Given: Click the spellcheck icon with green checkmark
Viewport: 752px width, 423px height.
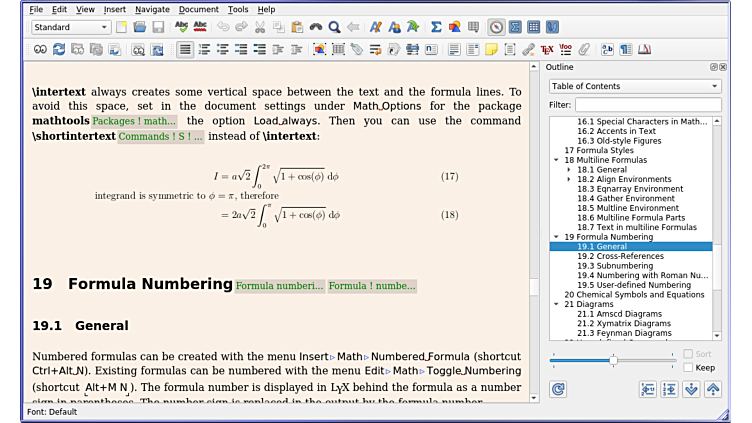Looking at the screenshot, I should pyautogui.click(x=182, y=28).
